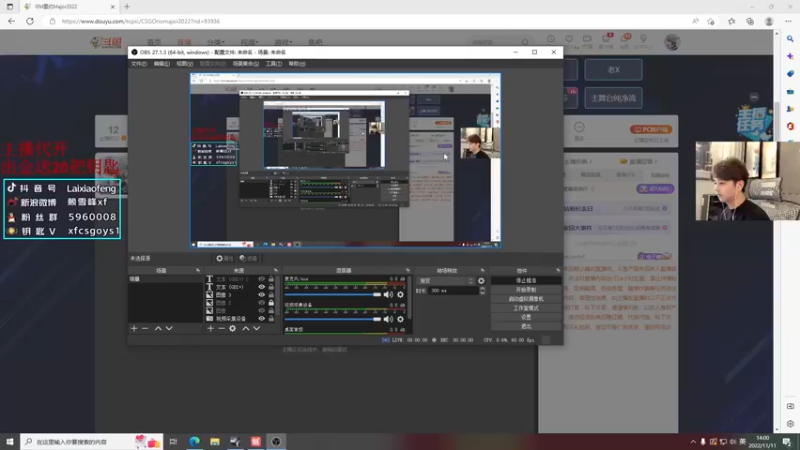This screenshot has height=450, width=800.
Task: Unlock the 图像 2 source lock icon
Action: [x=271, y=303]
